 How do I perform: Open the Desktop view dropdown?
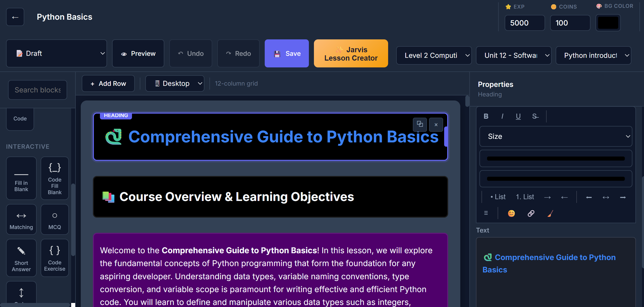175,84
